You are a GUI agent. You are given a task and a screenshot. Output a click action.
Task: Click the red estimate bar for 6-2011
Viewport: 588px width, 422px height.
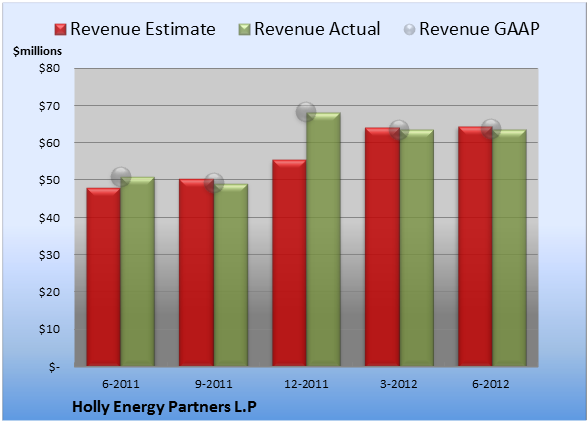coord(104,277)
